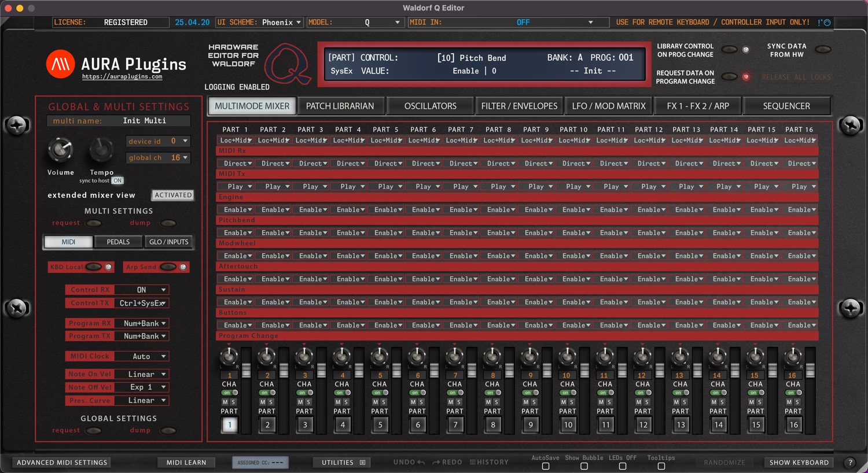
Task: Open the help question mark icon
Action: click(x=849, y=463)
